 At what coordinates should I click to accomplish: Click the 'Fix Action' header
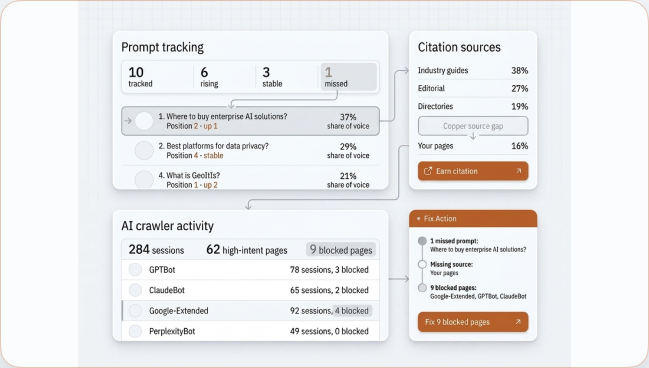(x=473, y=219)
